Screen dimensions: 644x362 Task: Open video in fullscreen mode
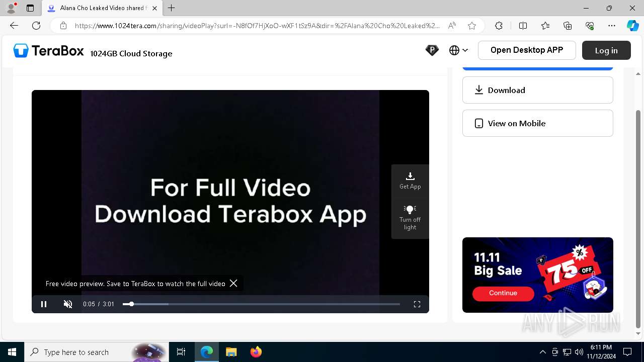click(x=417, y=304)
